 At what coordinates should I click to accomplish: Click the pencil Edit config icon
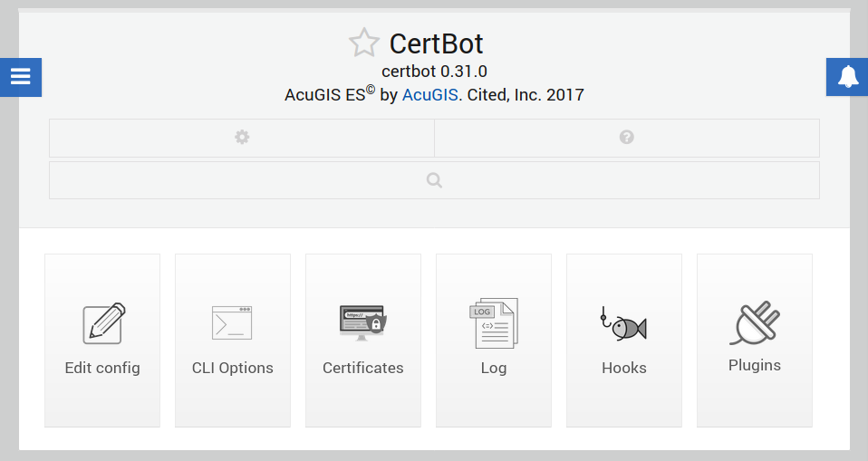(x=103, y=323)
